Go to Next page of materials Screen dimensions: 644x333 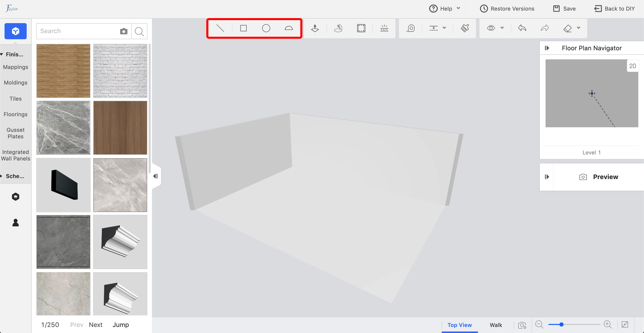click(96, 325)
